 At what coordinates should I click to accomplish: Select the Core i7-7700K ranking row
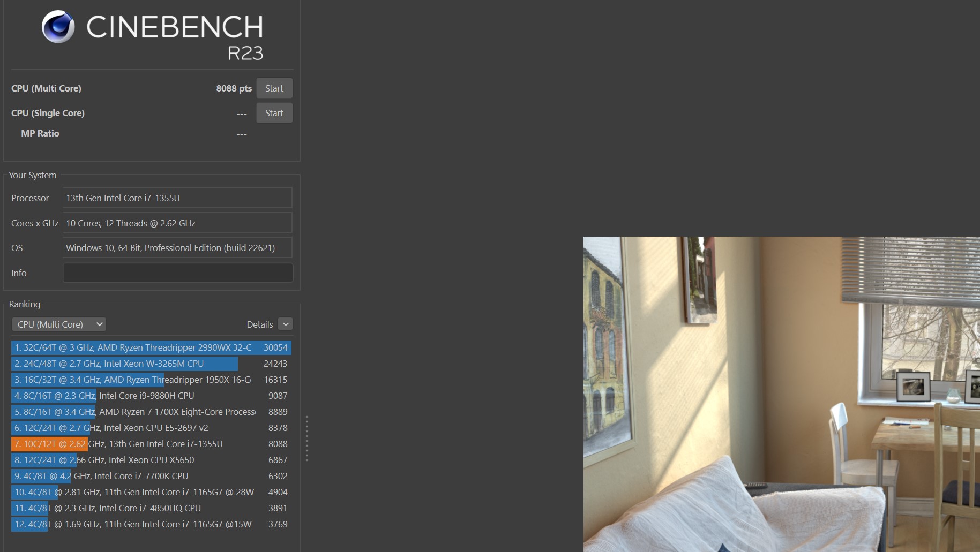click(x=151, y=476)
